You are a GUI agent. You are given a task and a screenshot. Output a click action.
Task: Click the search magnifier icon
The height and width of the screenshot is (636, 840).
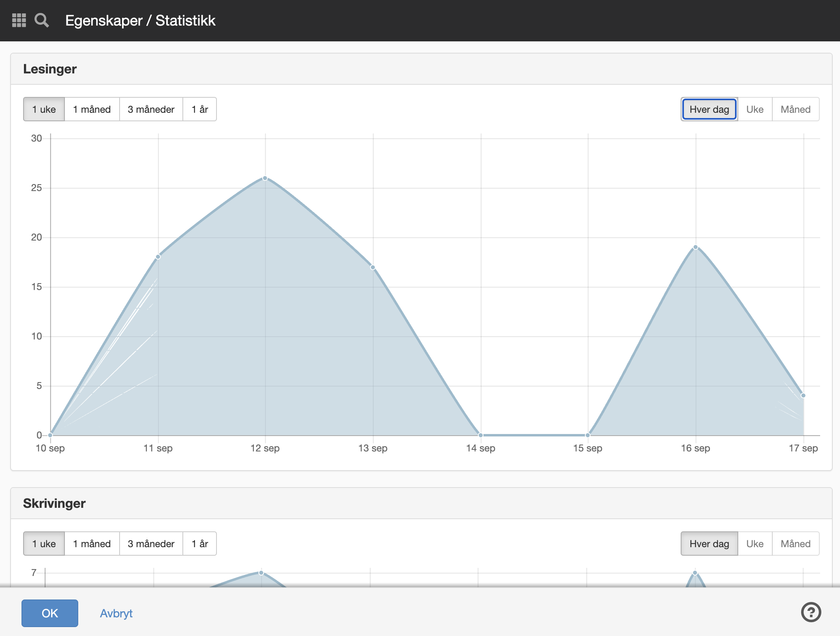pyautogui.click(x=42, y=20)
